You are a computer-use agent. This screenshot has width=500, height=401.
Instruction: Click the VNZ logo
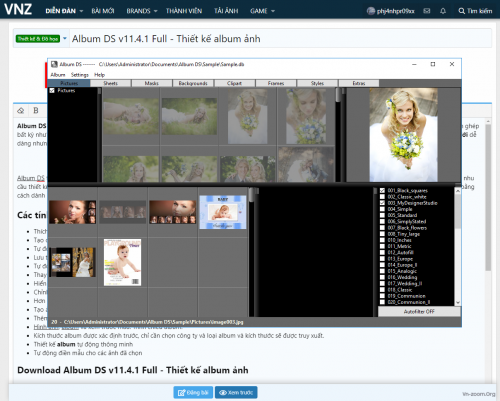[x=18, y=9]
